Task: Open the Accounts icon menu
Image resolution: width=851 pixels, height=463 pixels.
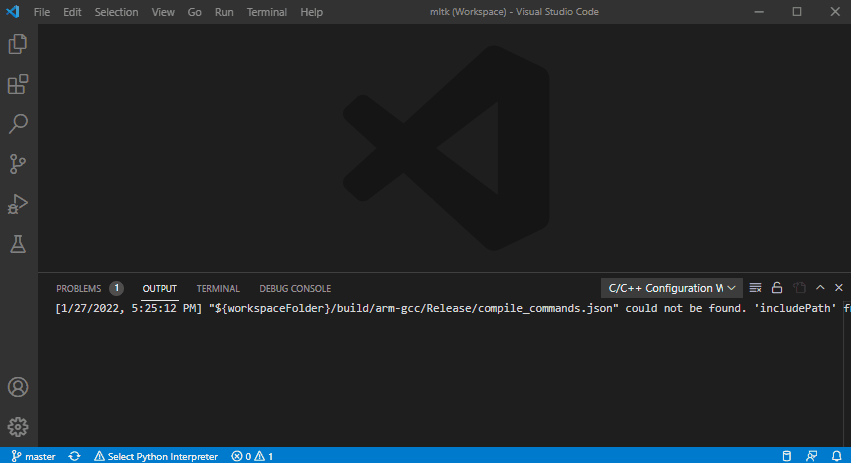Action: (x=18, y=387)
